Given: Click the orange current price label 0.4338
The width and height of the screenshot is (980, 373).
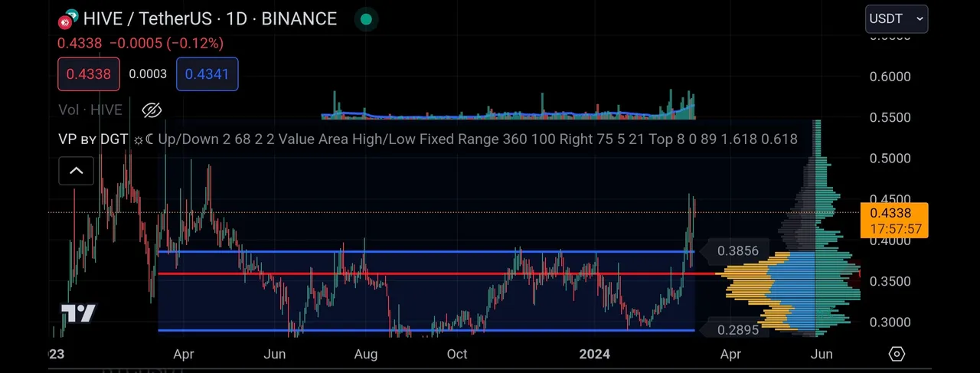Looking at the screenshot, I should click(x=894, y=220).
